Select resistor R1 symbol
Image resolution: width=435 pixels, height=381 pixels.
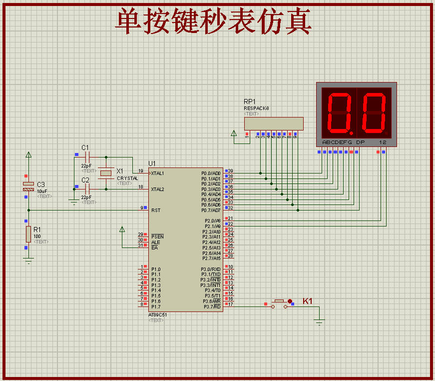(x=29, y=234)
